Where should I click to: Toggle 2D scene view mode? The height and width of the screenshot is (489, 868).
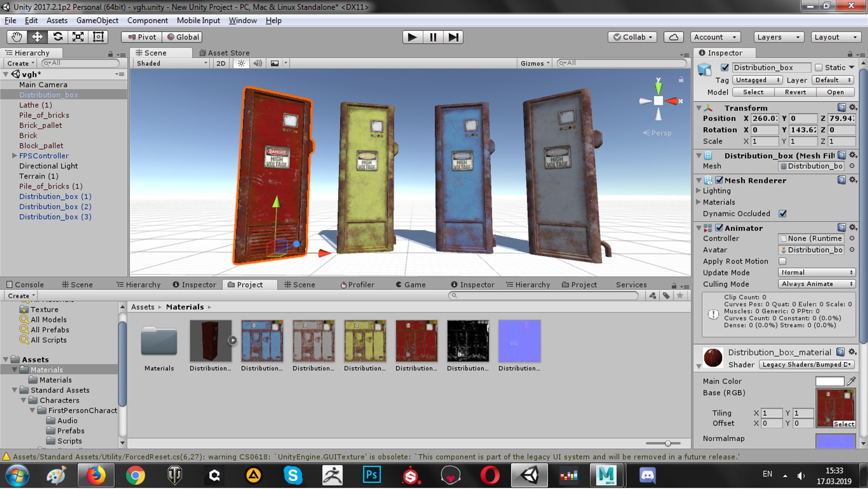(x=221, y=63)
